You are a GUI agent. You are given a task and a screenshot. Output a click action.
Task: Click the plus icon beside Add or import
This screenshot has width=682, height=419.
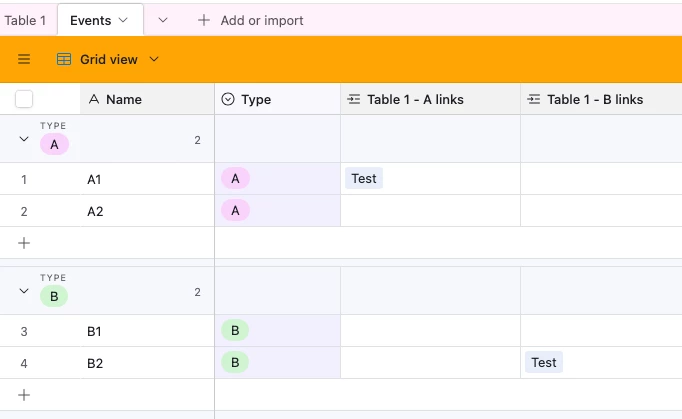204,20
